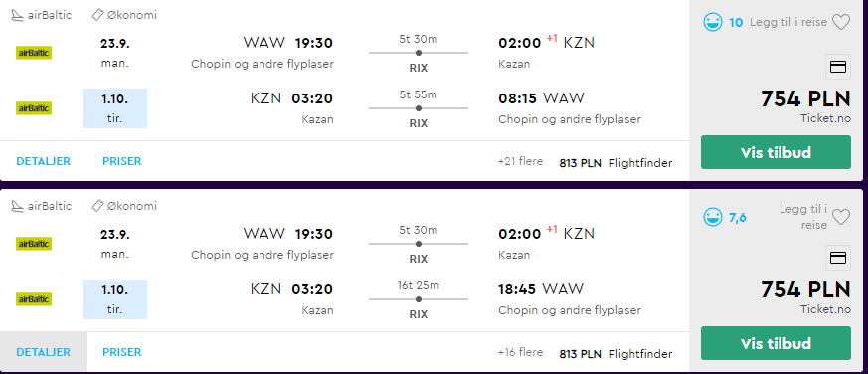Select highlighted 1.10. tir. date in second card
Image resolution: width=868 pixels, height=374 pixels.
coord(114,299)
